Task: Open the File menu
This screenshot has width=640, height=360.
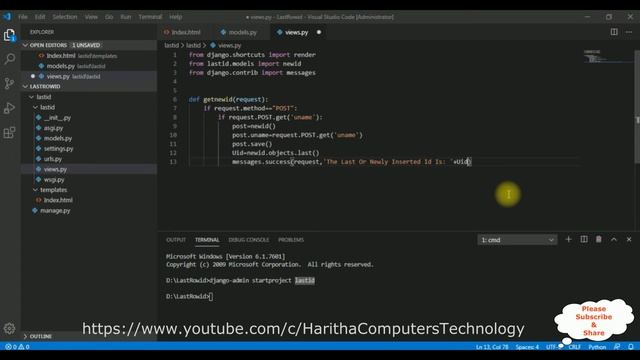Action: 23,17
